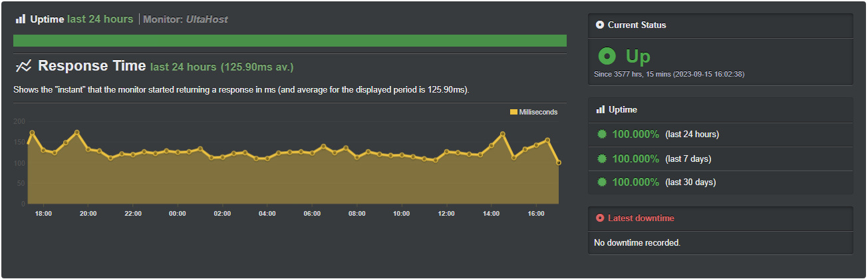This screenshot has height=279, width=868.
Task: Click the Uptime bar chart icon
Action: pos(21,19)
